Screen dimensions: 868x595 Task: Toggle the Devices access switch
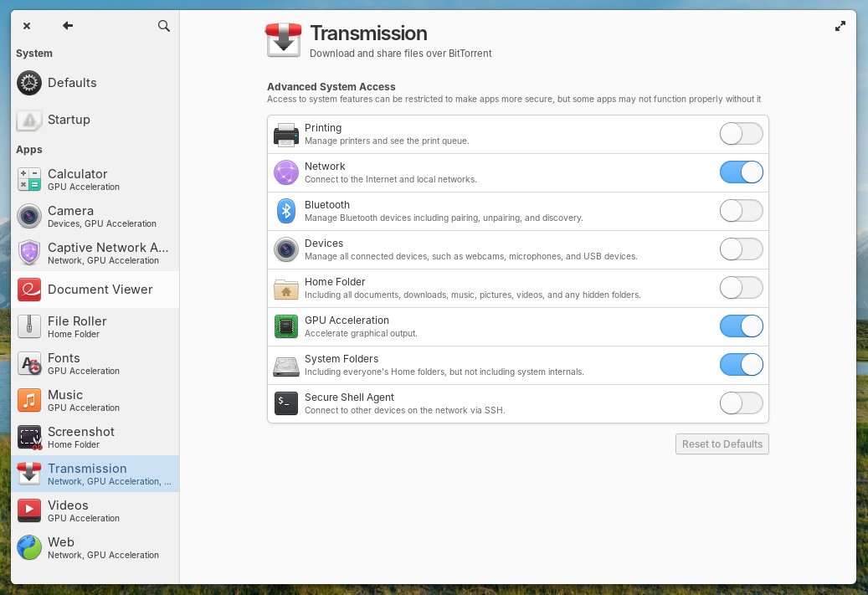(742, 249)
